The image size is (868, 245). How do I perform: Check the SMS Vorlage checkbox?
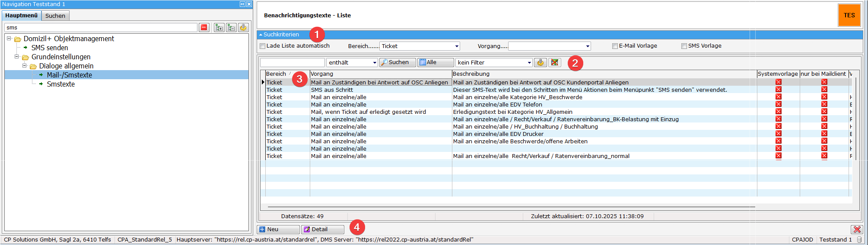pos(684,46)
